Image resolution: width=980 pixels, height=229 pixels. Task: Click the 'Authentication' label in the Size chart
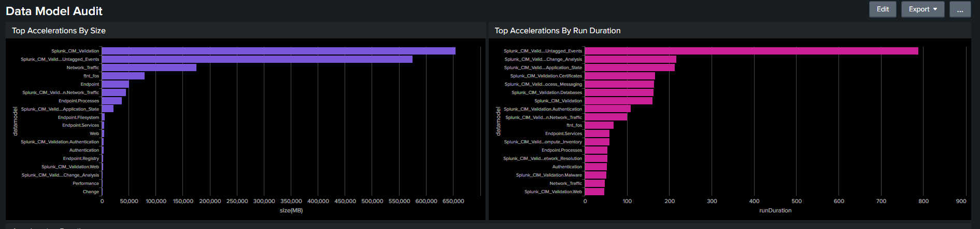pyautogui.click(x=84, y=150)
